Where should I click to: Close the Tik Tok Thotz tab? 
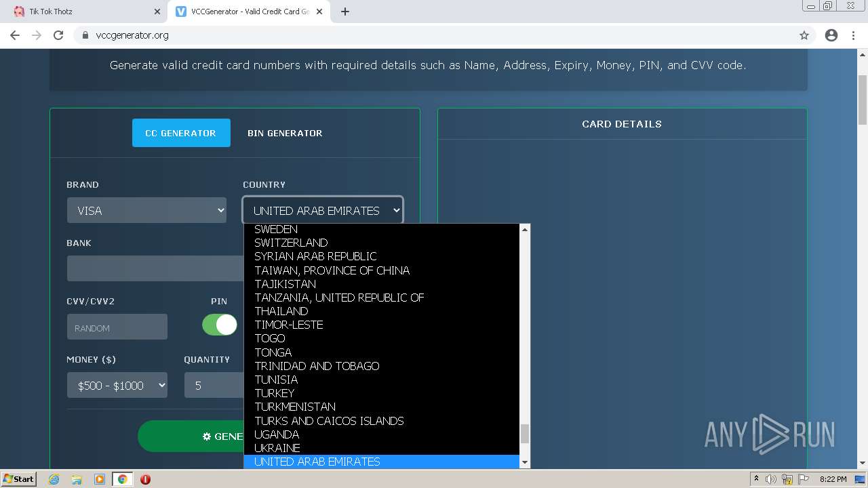pyautogui.click(x=157, y=12)
